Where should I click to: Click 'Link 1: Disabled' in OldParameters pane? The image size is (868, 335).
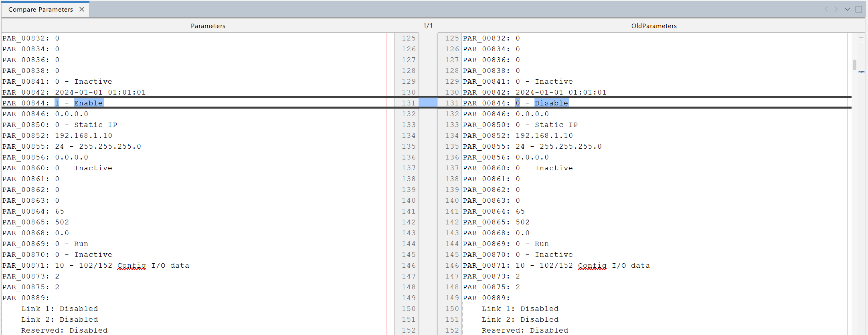click(x=520, y=309)
